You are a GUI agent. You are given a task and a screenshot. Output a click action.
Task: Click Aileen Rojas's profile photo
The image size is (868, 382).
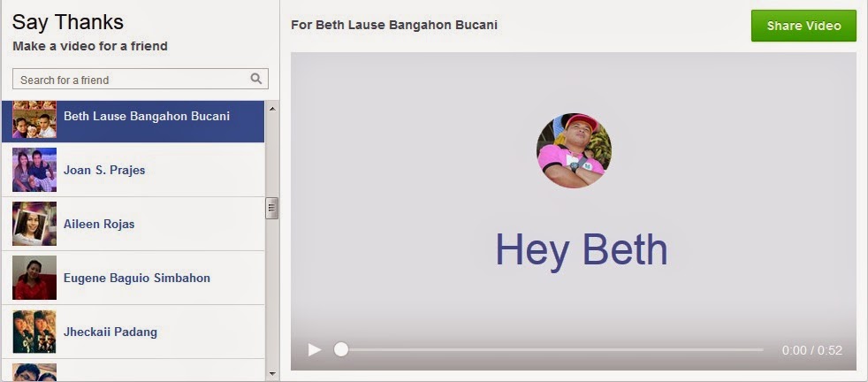34,224
